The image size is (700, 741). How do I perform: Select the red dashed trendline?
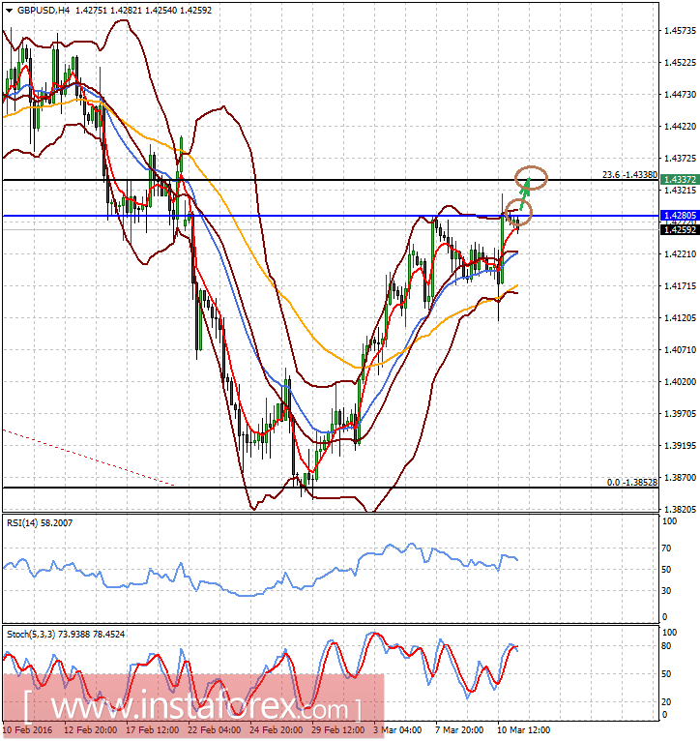87,459
